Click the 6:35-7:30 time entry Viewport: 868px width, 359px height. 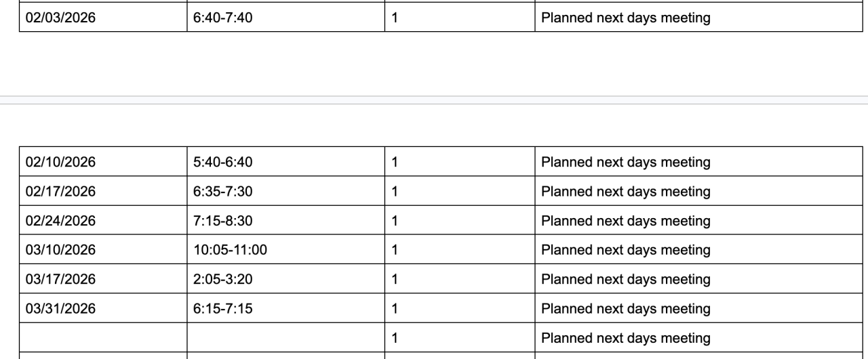pos(223,192)
